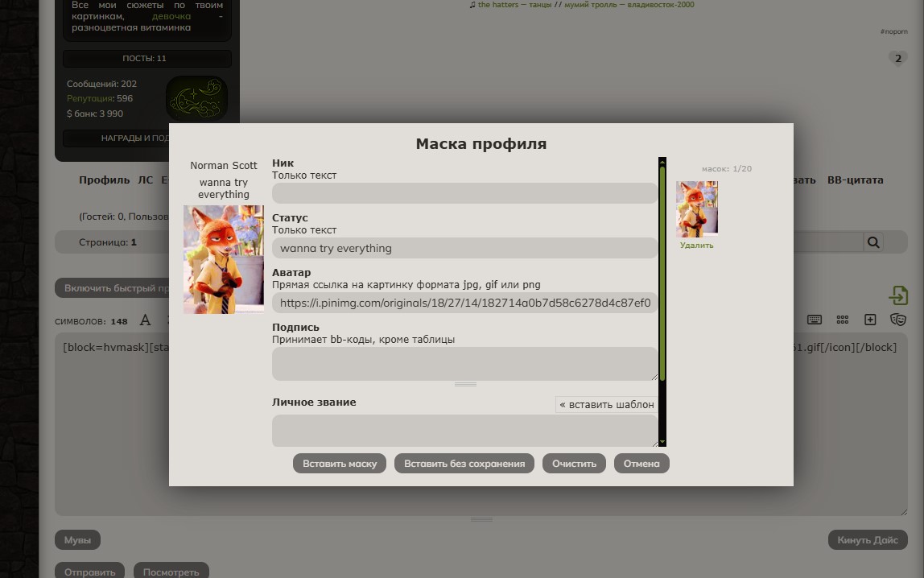
Task: Click the Статус field with 'wanna try everything'
Action: click(464, 248)
